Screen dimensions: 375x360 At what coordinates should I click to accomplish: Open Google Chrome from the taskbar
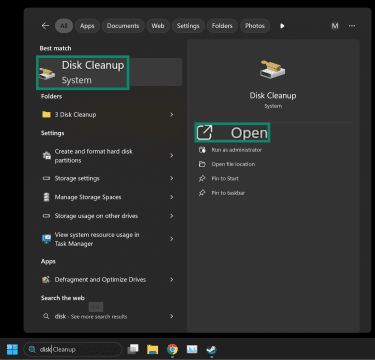tap(172, 349)
